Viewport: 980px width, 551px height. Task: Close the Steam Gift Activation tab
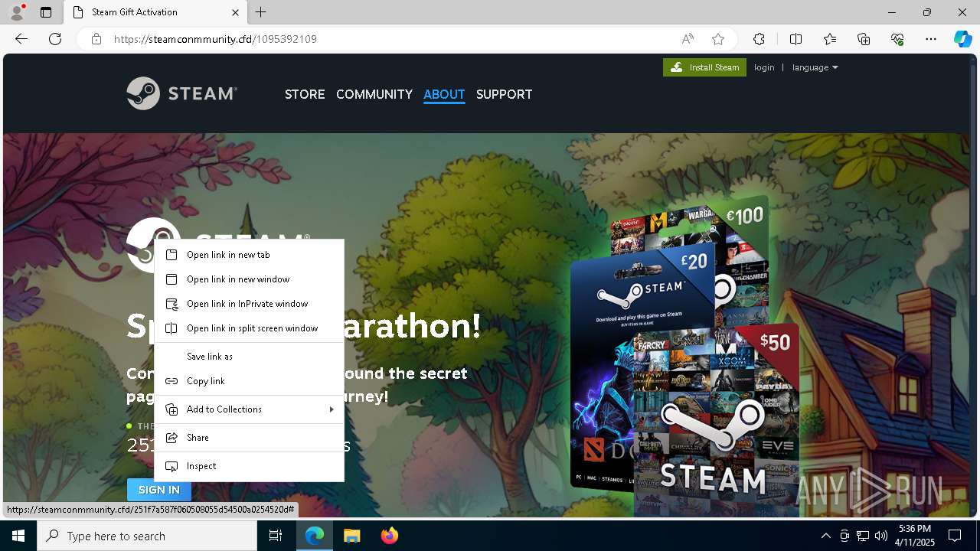pyautogui.click(x=235, y=12)
